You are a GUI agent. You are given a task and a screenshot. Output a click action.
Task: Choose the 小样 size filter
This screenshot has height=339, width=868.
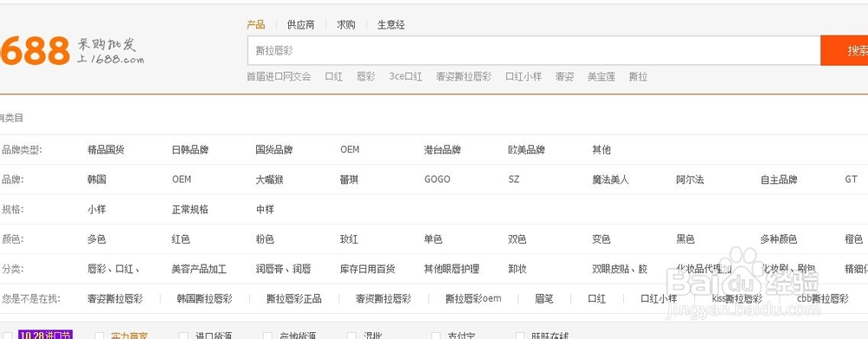tap(96, 210)
